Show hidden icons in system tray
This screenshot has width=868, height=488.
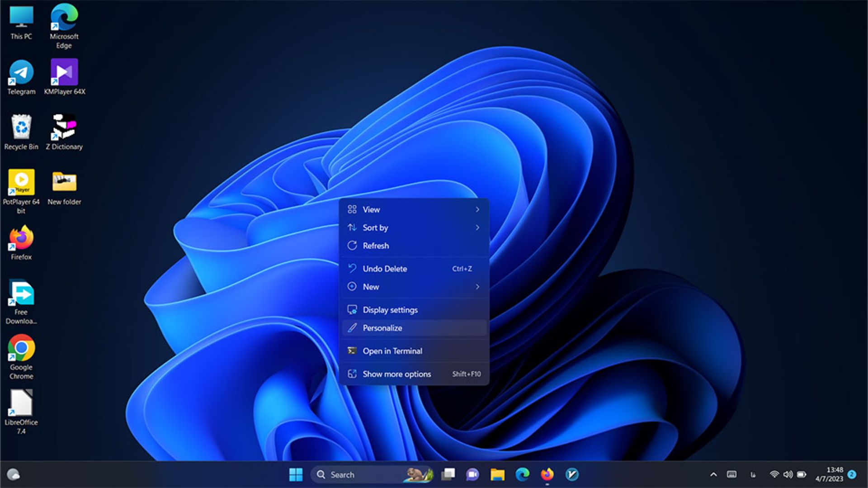713,474
